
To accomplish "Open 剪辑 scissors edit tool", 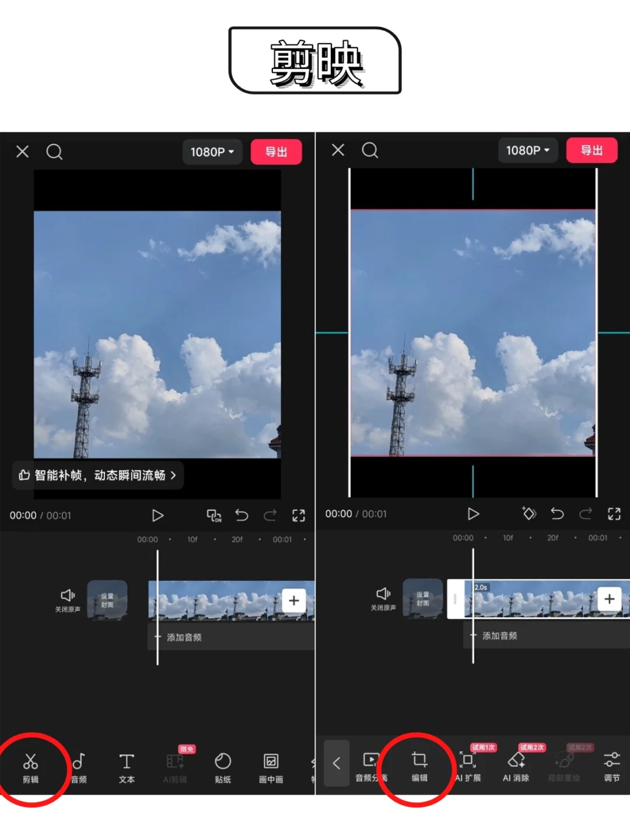I will point(30,768).
